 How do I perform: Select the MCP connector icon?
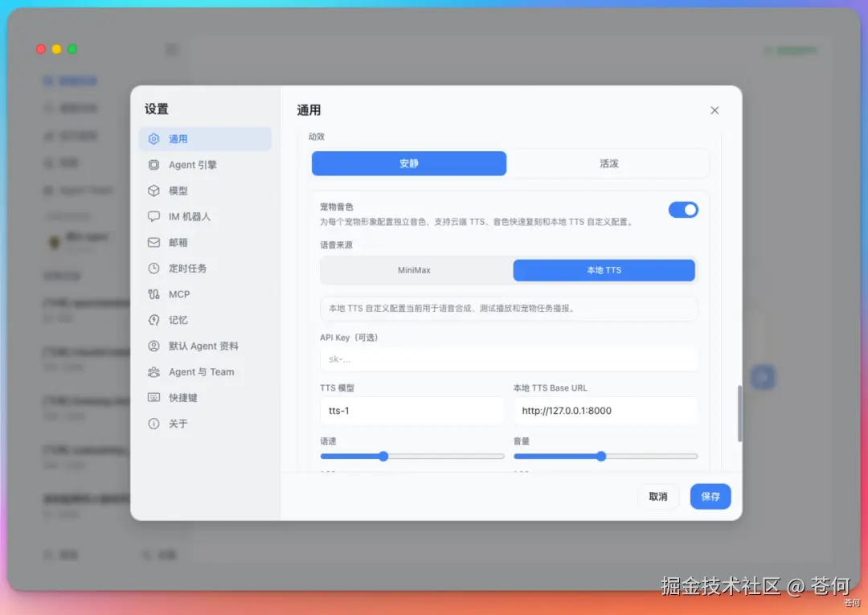click(x=154, y=294)
